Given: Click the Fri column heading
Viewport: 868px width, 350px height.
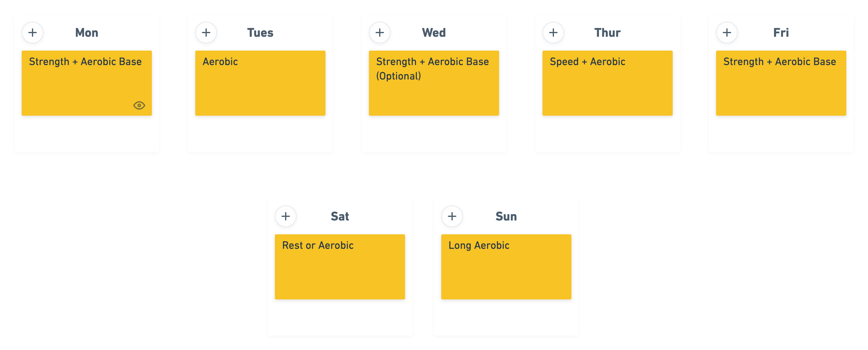Looking at the screenshot, I should (781, 33).
